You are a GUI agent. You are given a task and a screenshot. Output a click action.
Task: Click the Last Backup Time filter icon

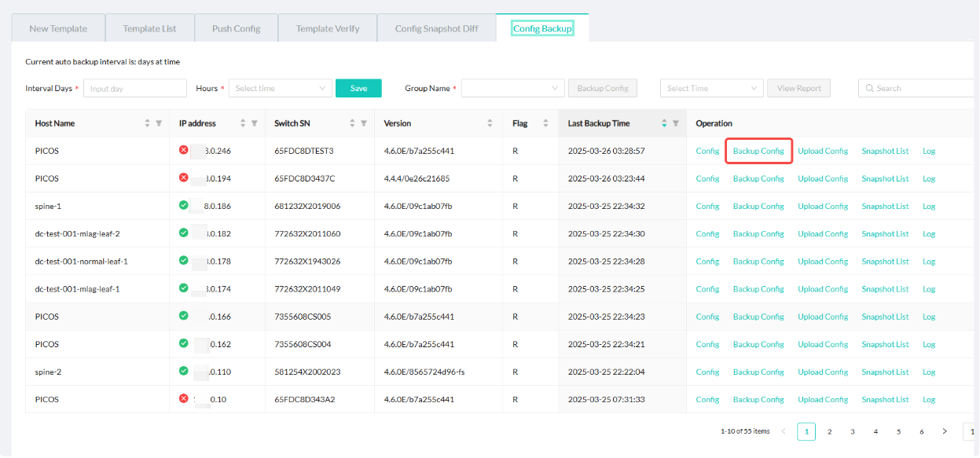point(675,123)
